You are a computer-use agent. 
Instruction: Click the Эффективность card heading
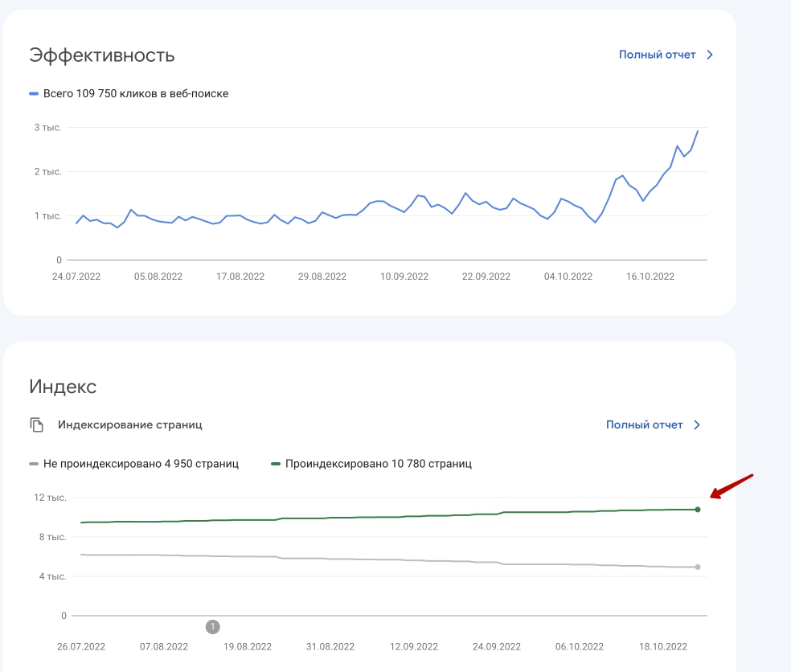pos(102,55)
